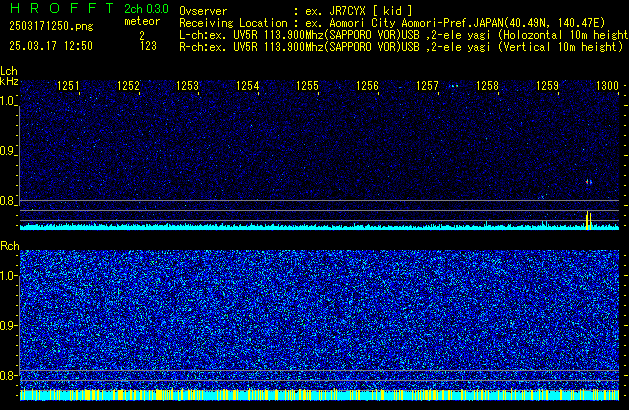Click the 1256 time marker
Viewport: 629px width, 410px height.
(x=367, y=86)
